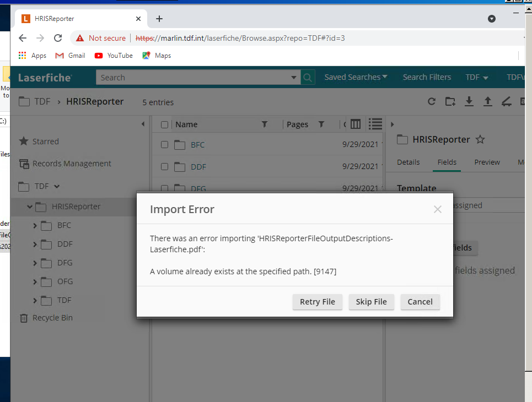Screen dimensions: 532x402
Task: Expand BFC tree node
Action: point(35,225)
